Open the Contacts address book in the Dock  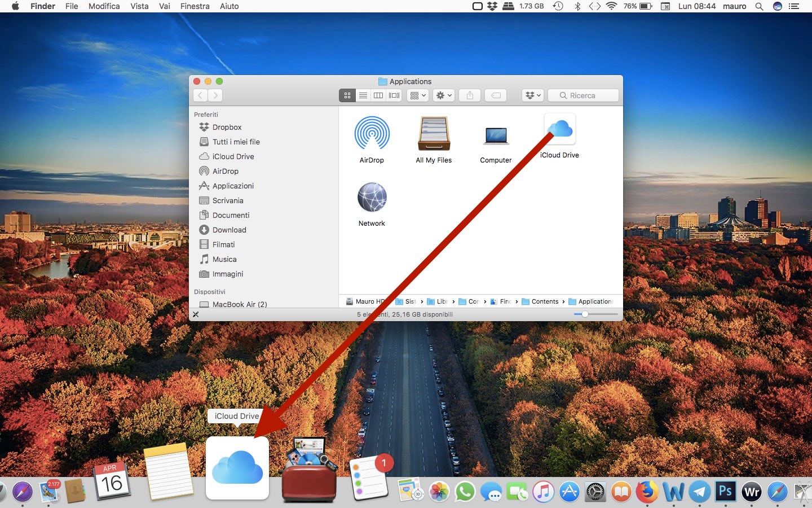(x=75, y=491)
